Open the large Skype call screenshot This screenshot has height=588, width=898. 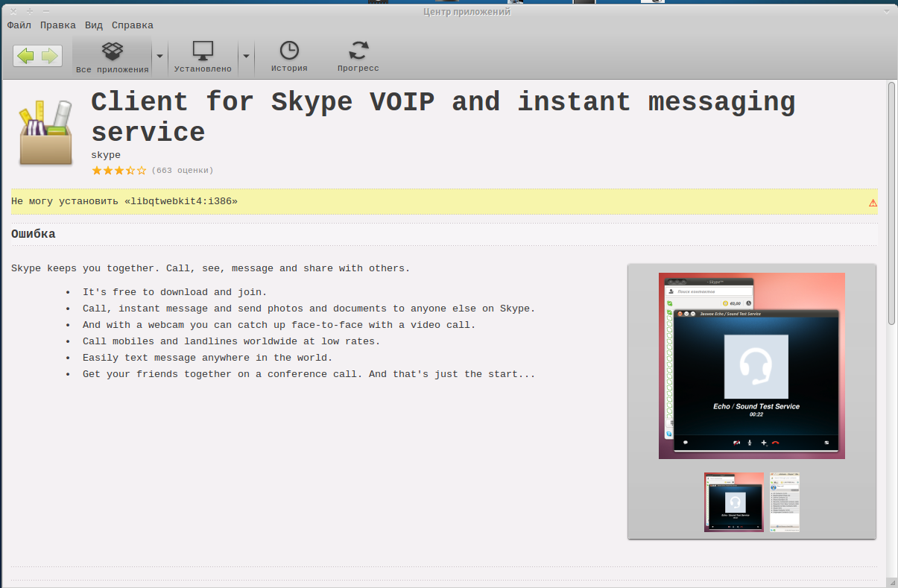point(752,366)
